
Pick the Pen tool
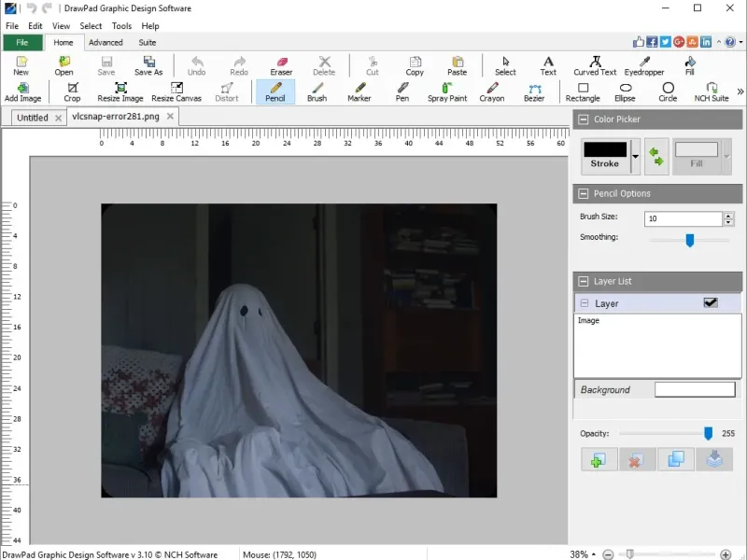(x=402, y=91)
